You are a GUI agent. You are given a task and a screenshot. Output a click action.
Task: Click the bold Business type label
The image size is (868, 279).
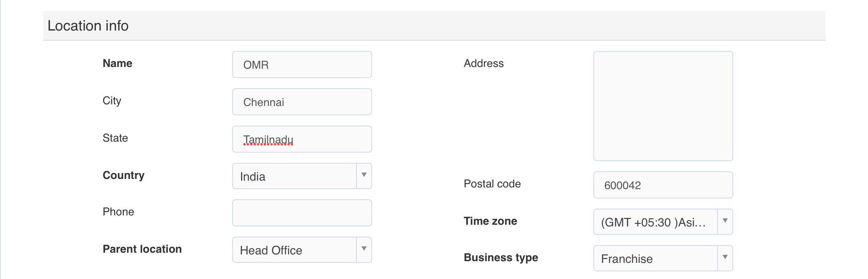coord(501,258)
